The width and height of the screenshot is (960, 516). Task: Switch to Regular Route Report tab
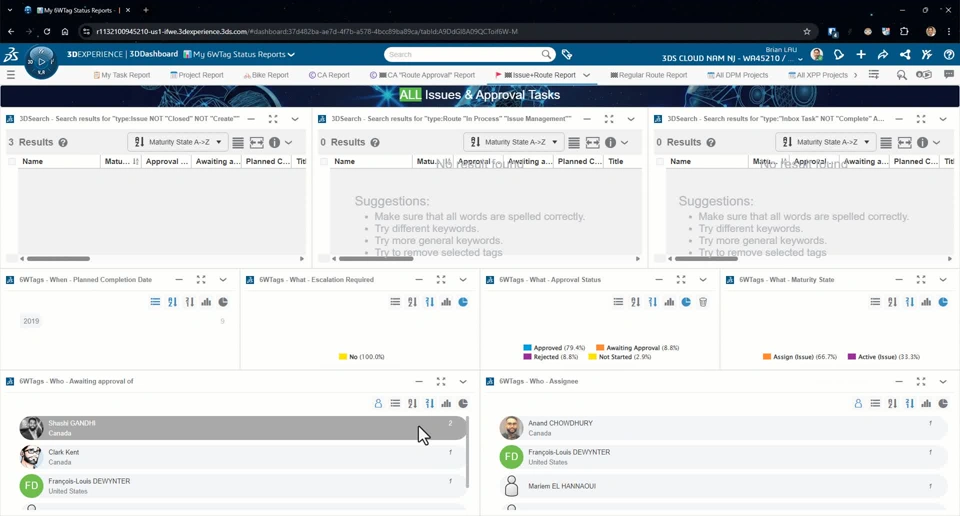(x=648, y=75)
